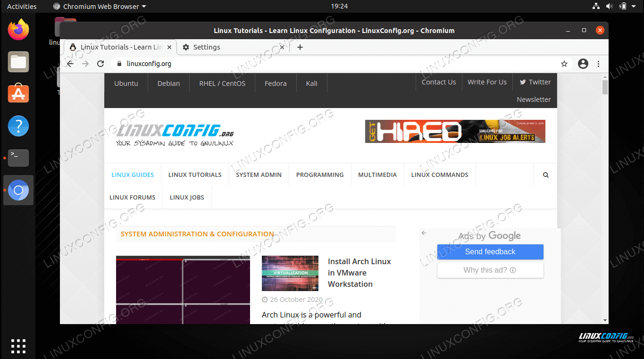Open the Help icon in the dock
Screen dimensions: 644x359
tap(18, 126)
